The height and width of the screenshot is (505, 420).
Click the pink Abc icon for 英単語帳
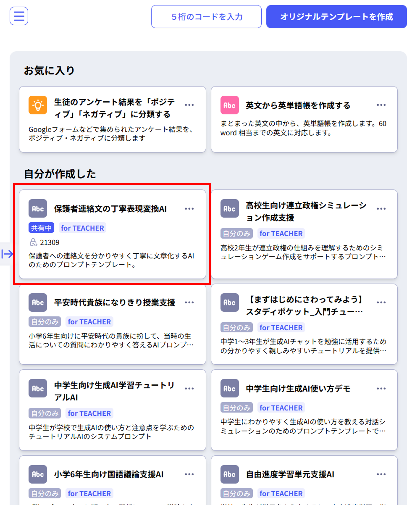pos(229,105)
